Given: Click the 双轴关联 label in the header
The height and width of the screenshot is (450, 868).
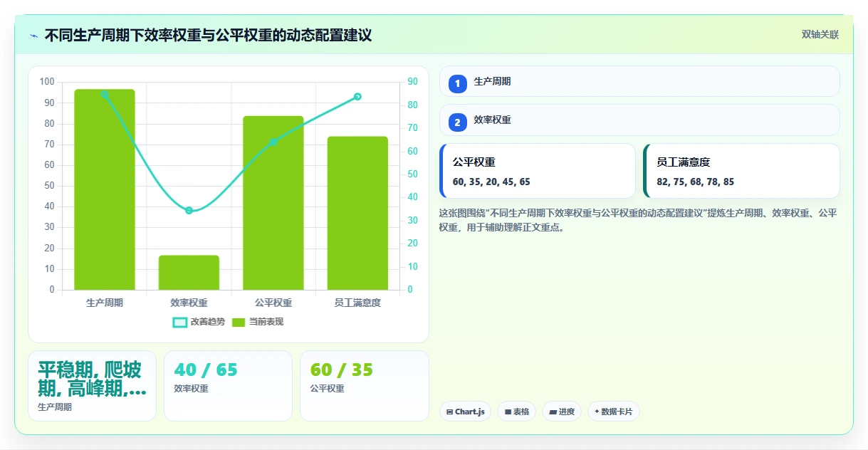Looking at the screenshot, I should [820, 35].
